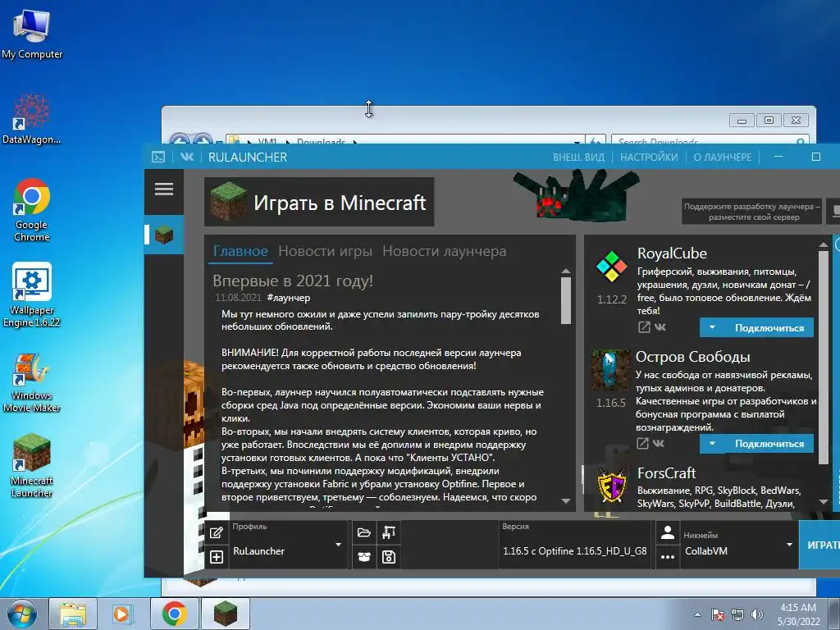Click the RoyalCube server logo
This screenshot has width=840, height=630.
[x=612, y=267]
